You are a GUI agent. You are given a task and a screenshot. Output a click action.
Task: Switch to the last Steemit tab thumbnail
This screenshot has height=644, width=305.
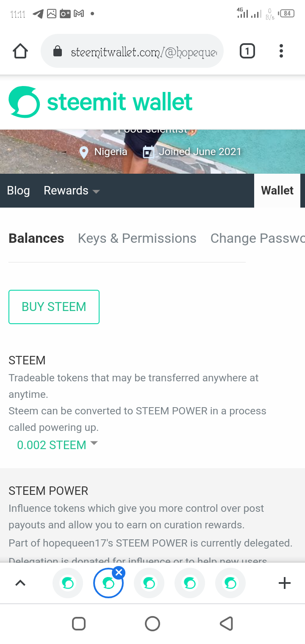point(230,583)
